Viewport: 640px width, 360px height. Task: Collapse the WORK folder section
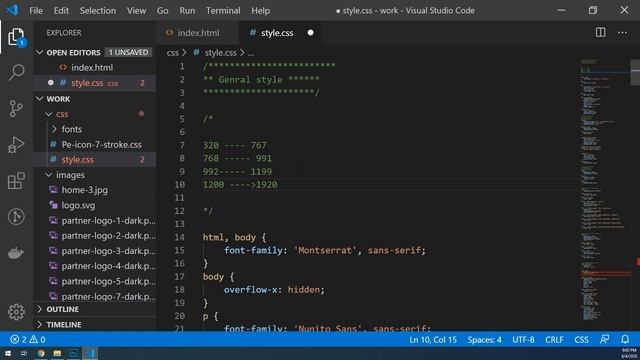[x=58, y=99]
